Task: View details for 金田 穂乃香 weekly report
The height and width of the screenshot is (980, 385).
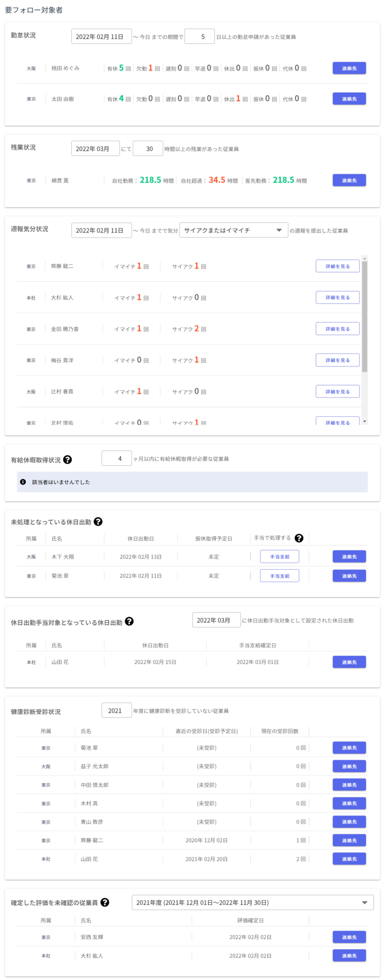Action: [x=337, y=329]
